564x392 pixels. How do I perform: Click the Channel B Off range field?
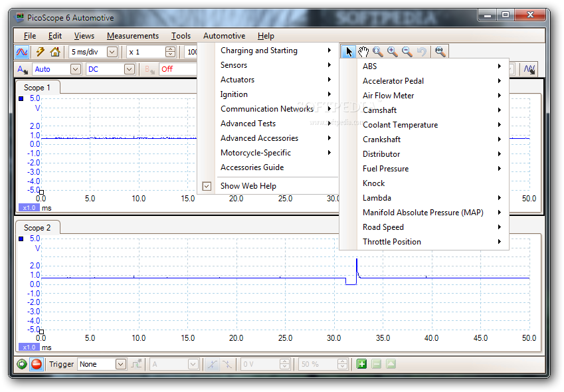[177, 69]
